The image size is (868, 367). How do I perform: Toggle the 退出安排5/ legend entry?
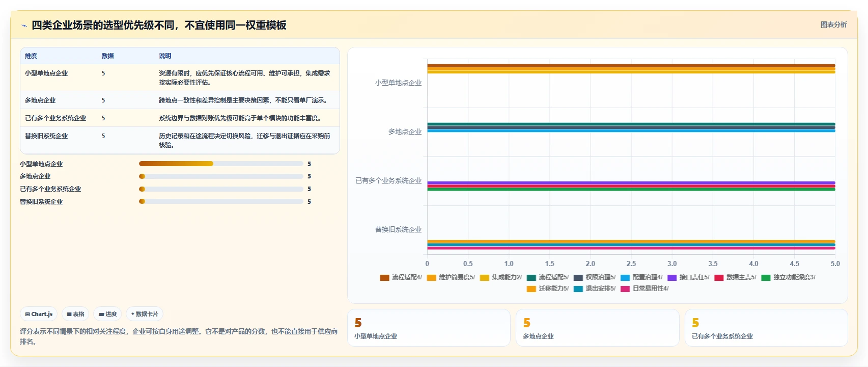[x=594, y=289]
